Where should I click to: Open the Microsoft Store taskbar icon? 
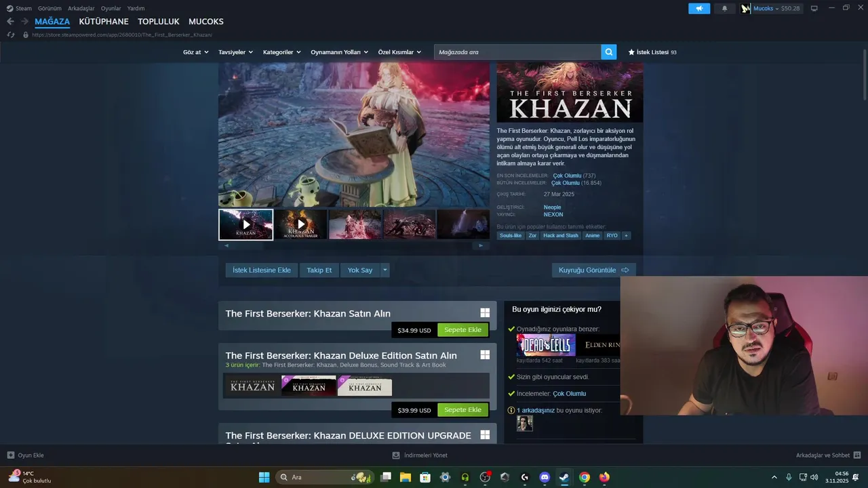click(x=425, y=477)
